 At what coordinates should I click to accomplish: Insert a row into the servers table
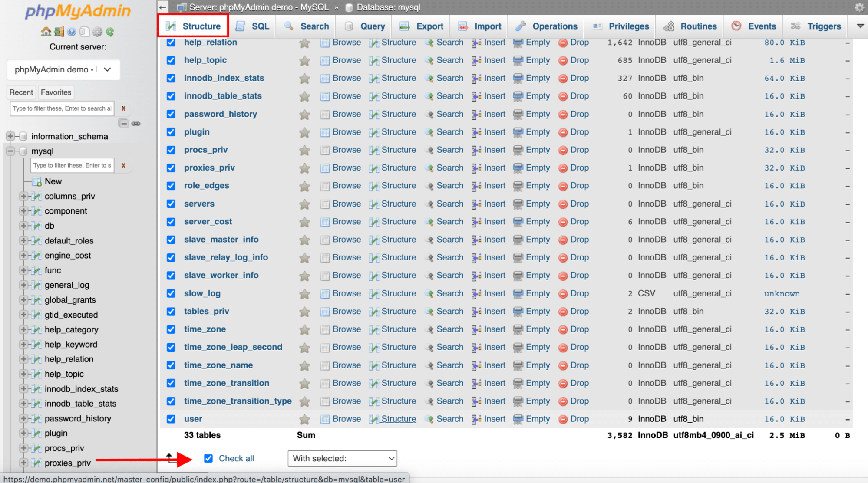494,204
